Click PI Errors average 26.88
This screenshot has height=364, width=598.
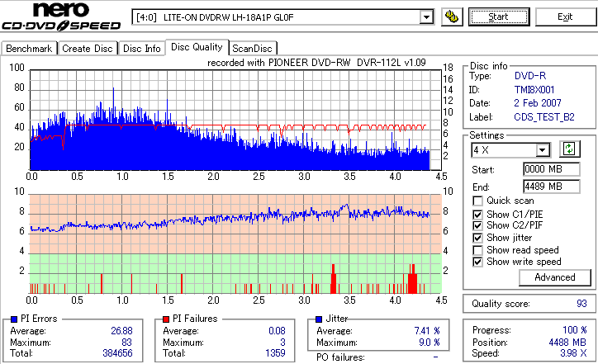[121, 331]
